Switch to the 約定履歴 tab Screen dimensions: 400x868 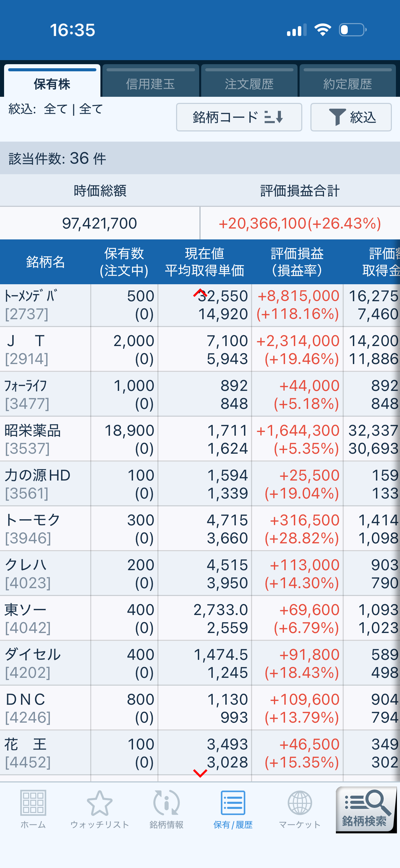[x=347, y=81]
